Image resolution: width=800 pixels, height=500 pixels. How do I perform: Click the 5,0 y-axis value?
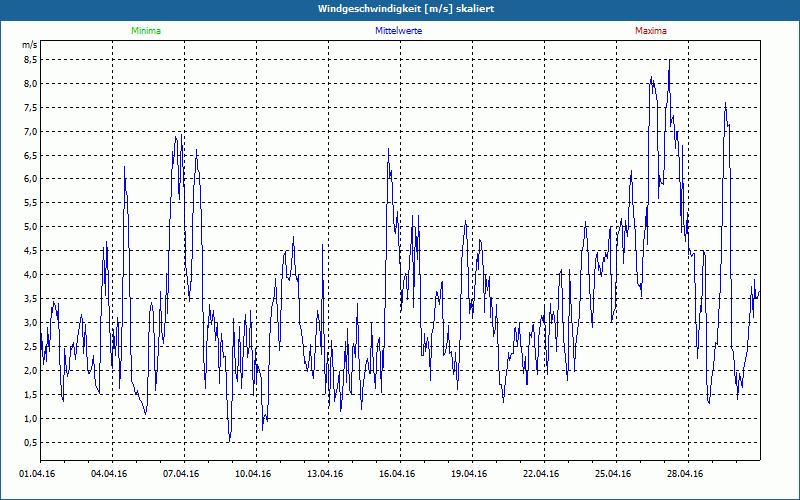31,227
